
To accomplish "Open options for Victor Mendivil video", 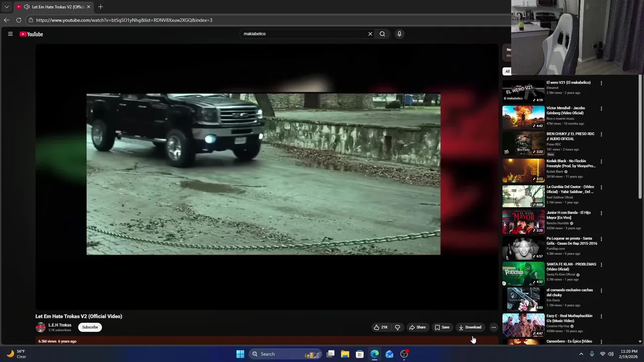I will click(x=601, y=109).
